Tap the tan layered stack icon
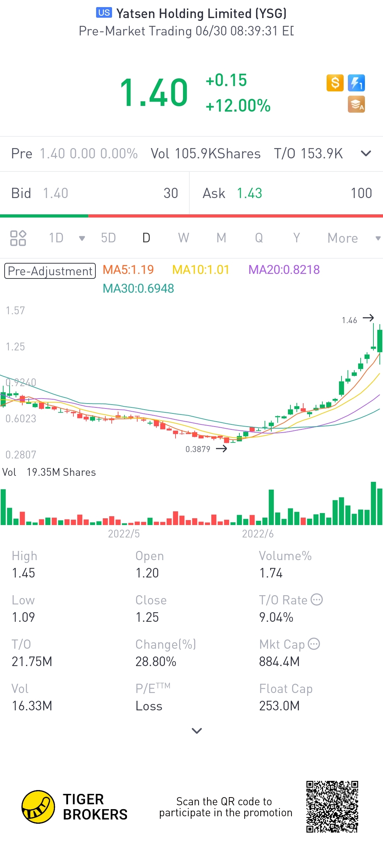This screenshot has height=868, width=383. click(356, 104)
